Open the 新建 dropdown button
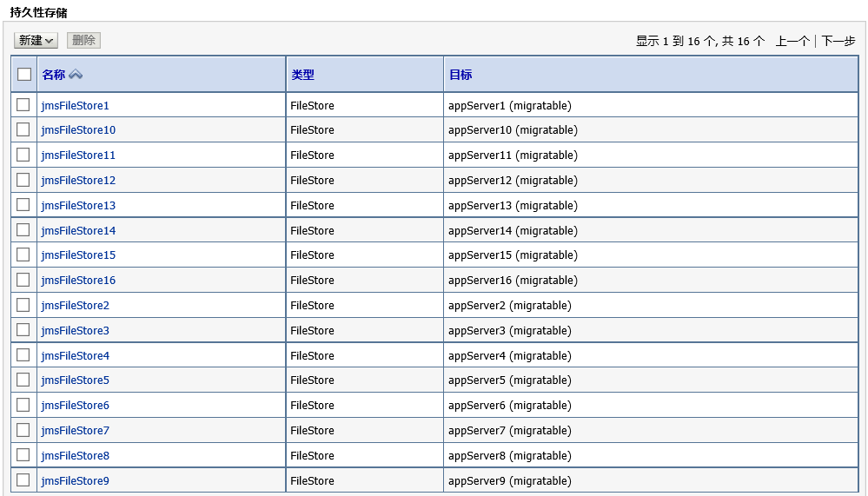This screenshot has width=868, height=496. pyautogui.click(x=36, y=41)
